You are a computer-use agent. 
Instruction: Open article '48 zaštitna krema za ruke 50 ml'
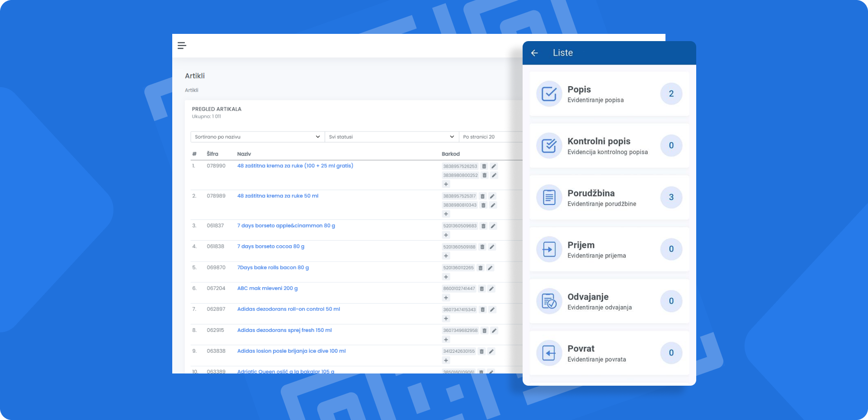(x=278, y=196)
